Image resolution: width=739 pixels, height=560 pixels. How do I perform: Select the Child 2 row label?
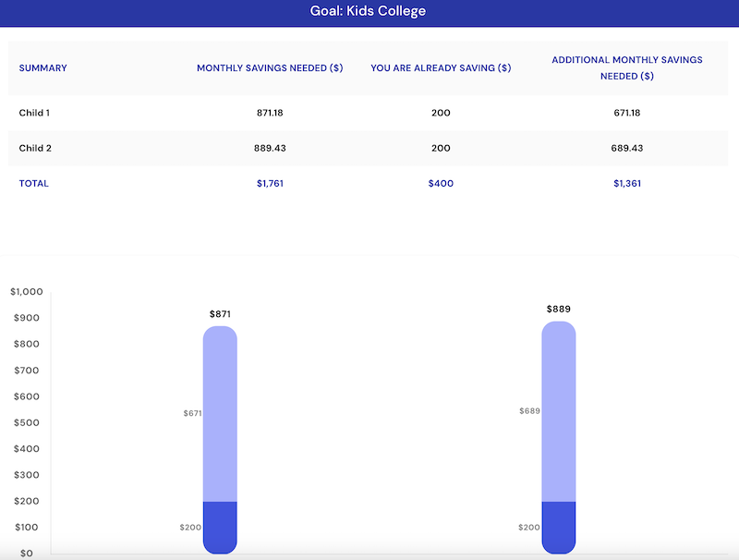[35, 148]
